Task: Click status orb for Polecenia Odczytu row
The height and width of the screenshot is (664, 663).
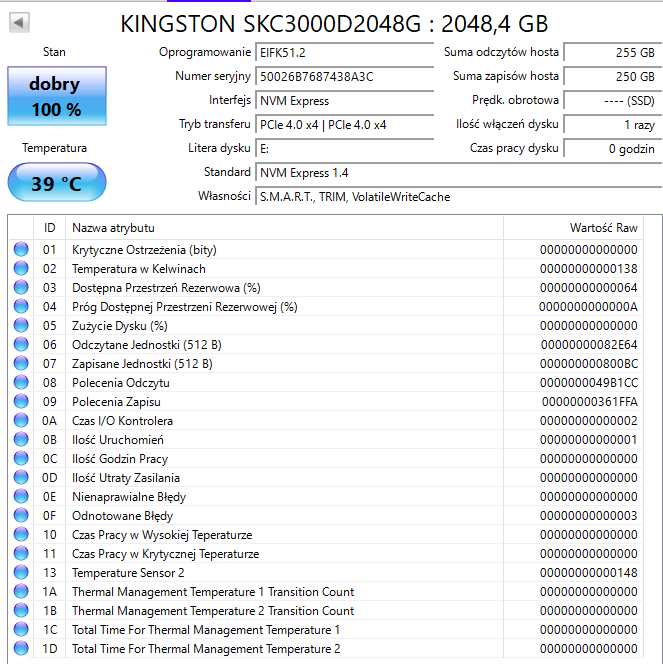Action: coord(21,382)
